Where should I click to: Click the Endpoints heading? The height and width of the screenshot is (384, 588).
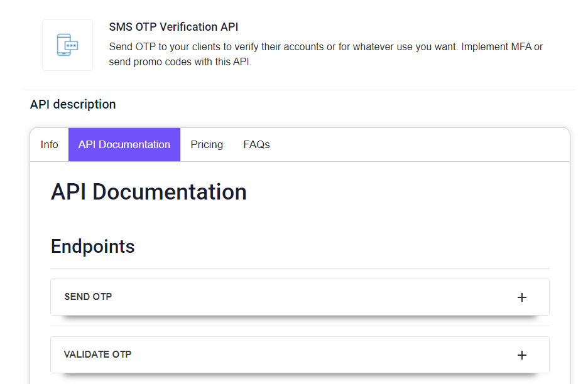click(92, 247)
